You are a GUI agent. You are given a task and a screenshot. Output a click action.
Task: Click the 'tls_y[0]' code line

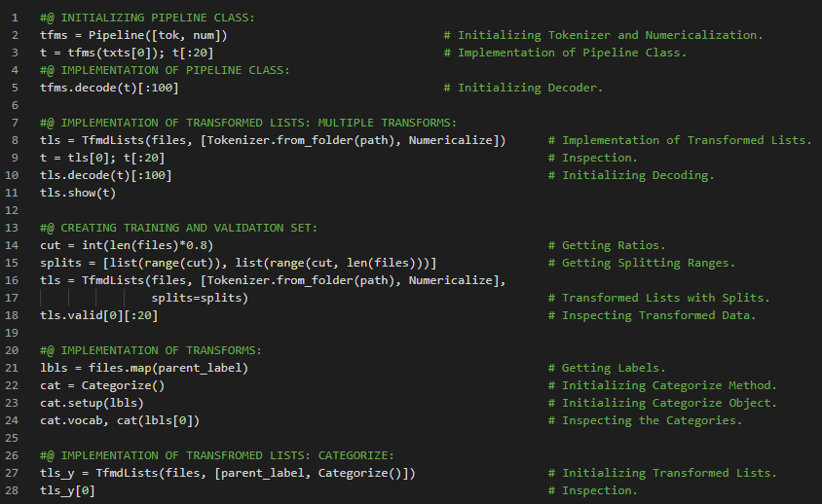coord(67,490)
